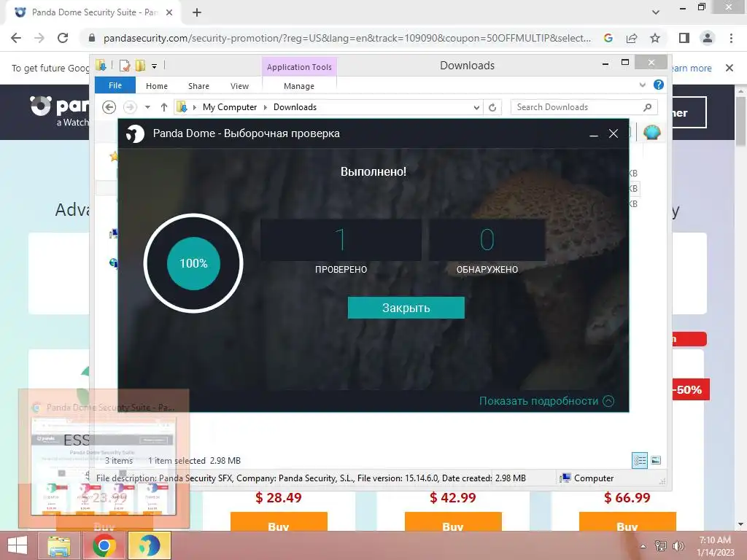Screen dimensions: 747x560
Task: Click the checked files count 1
Action: pos(341,239)
